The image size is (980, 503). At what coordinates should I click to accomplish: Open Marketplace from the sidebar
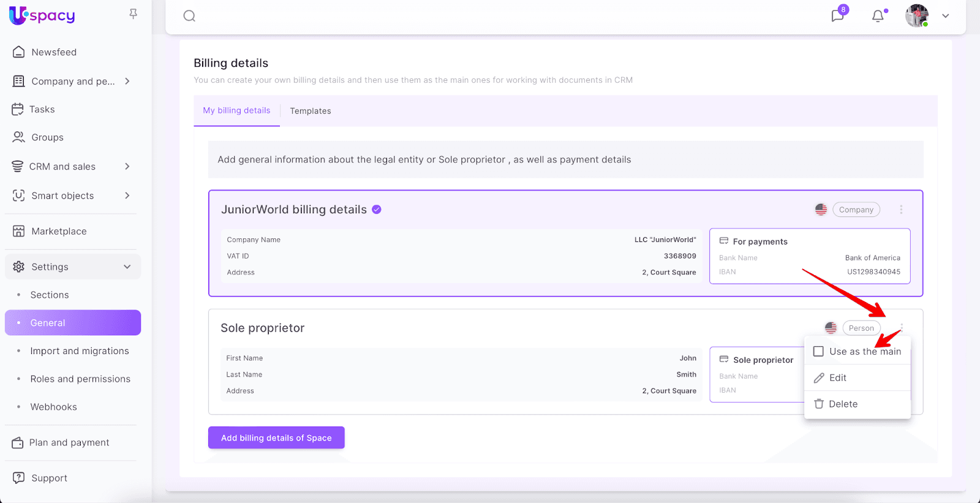click(59, 231)
